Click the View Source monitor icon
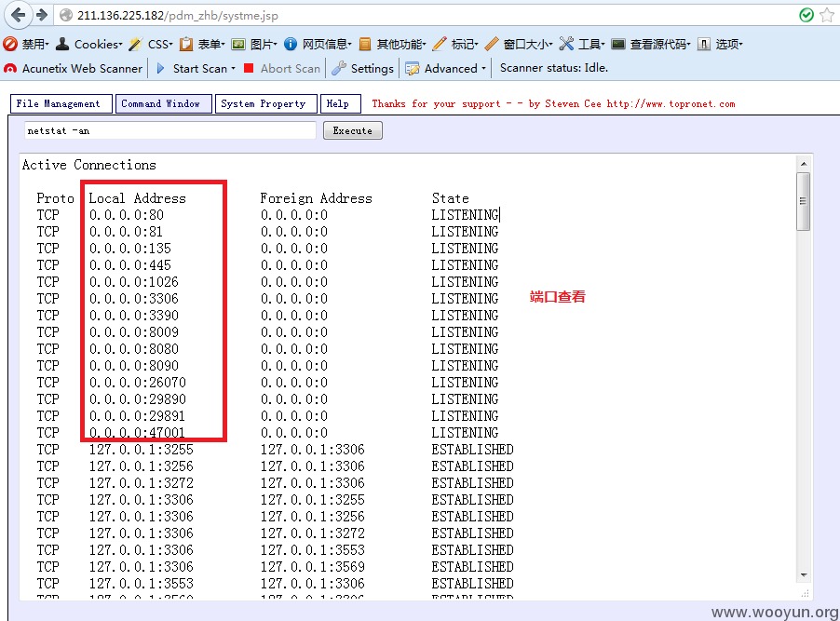 618,44
